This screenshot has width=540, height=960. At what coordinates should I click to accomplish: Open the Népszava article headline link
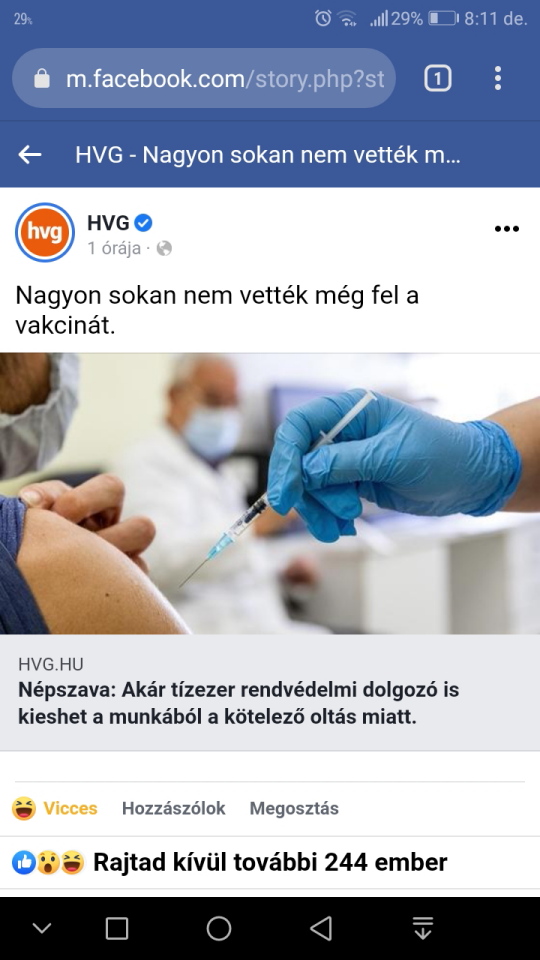click(239, 703)
